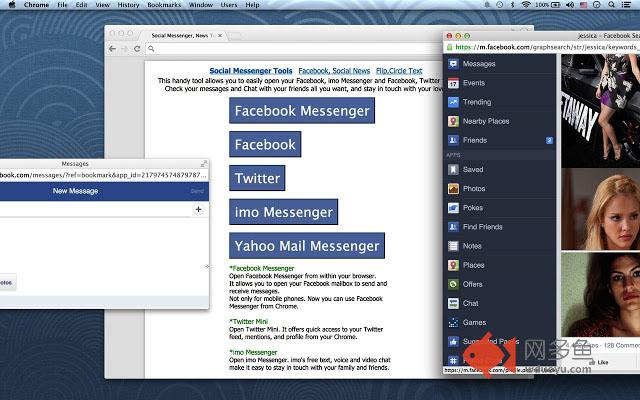Open Notes icon in sidebar
Image resolution: width=640 pixels, height=400 pixels.
click(x=453, y=246)
